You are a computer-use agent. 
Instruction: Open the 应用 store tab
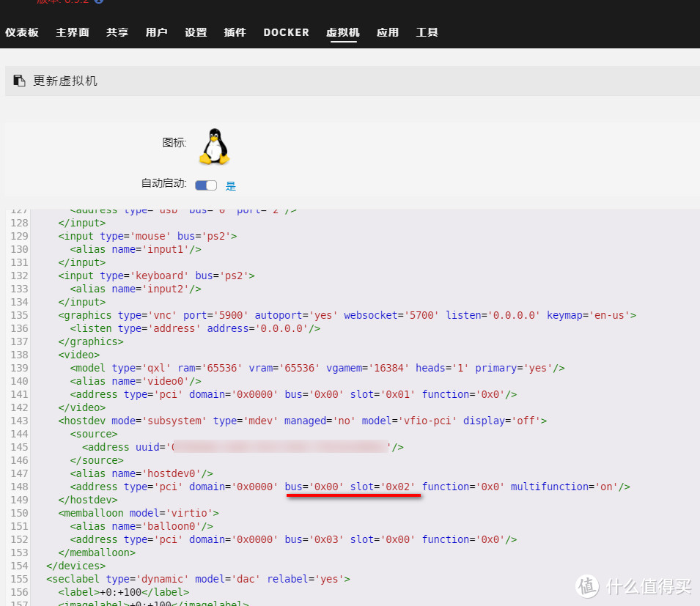388,32
